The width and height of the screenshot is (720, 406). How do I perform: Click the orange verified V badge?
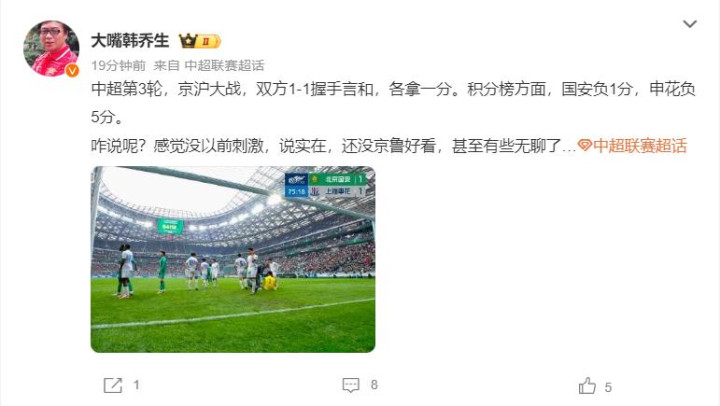pos(72,70)
